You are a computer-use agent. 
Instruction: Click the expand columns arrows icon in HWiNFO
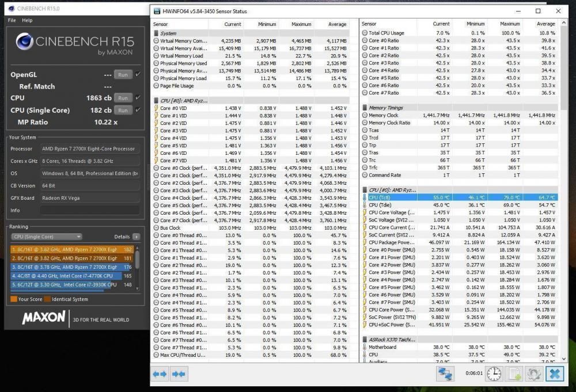tap(160, 374)
